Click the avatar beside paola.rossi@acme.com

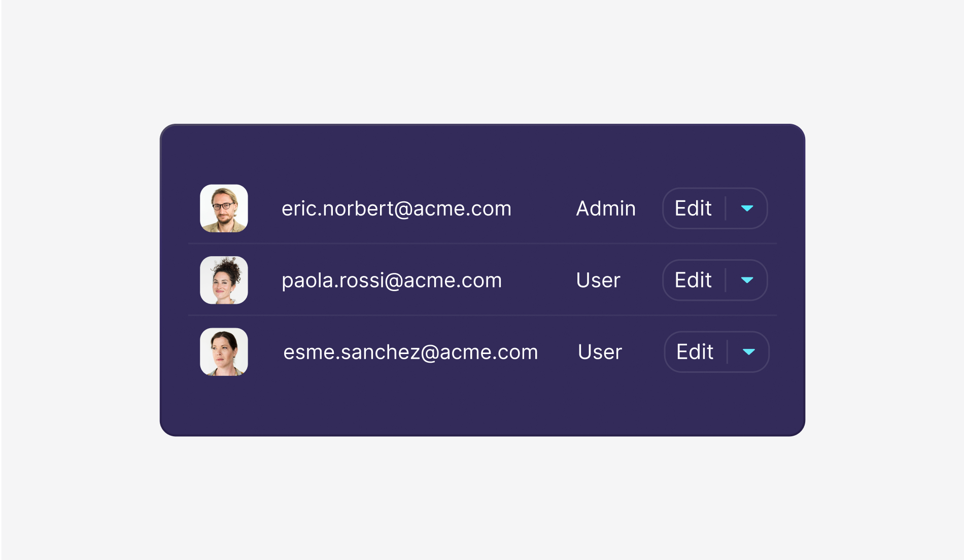(x=224, y=280)
